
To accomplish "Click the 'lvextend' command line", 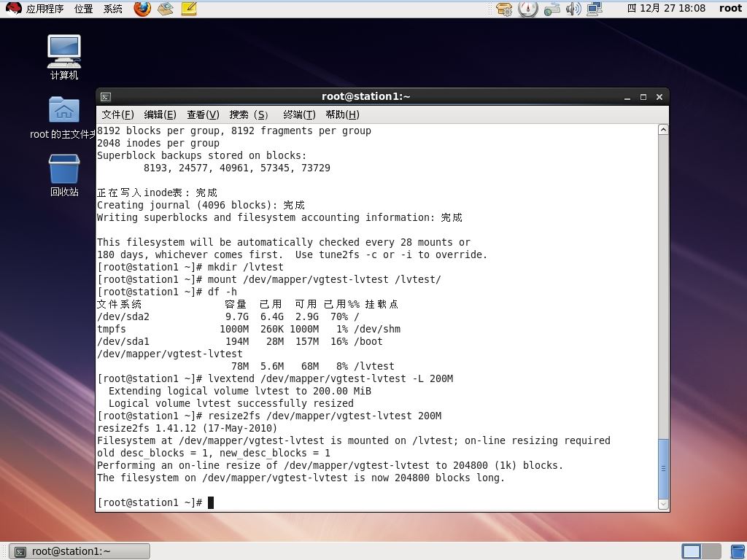I will click(275, 378).
